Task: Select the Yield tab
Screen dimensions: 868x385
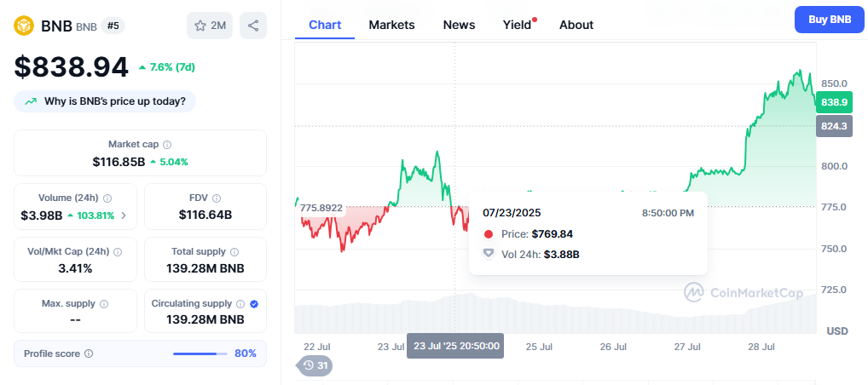Action: pyautogui.click(x=517, y=25)
